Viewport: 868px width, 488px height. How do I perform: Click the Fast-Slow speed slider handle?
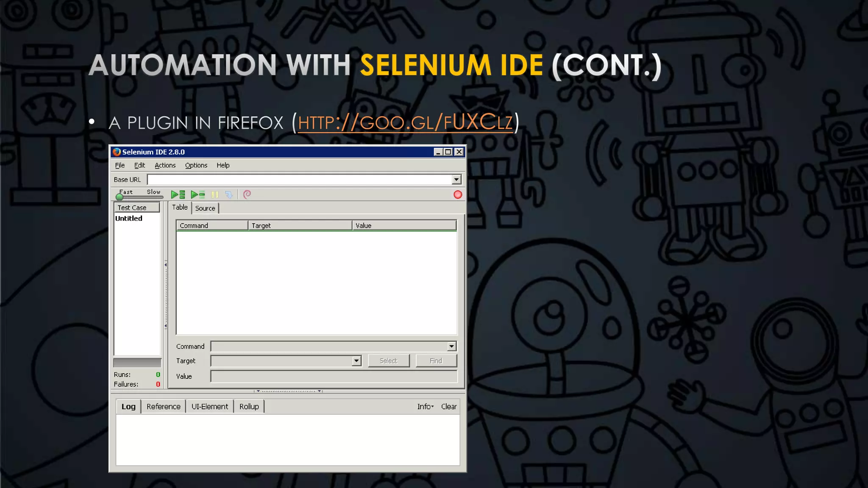(120, 197)
